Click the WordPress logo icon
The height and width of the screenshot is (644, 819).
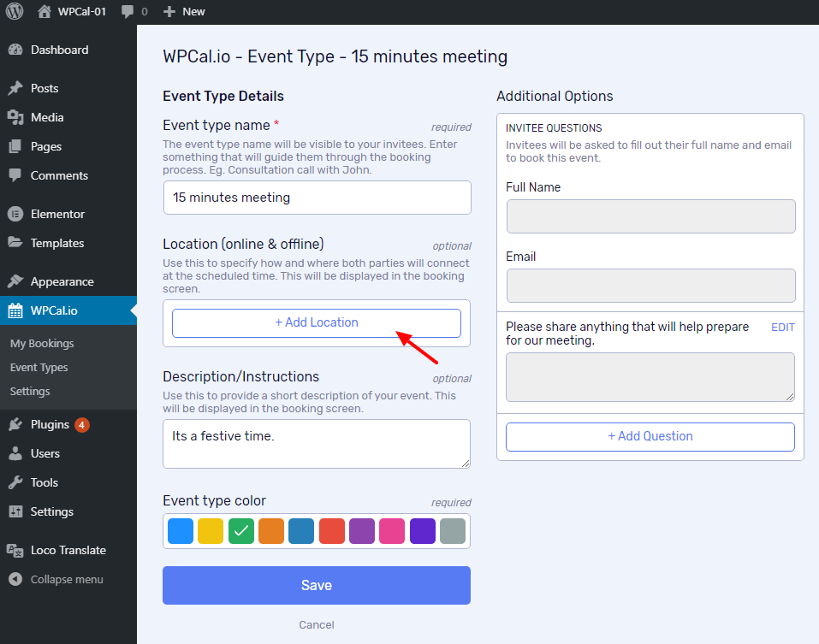pyautogui.click(x=15, y=11)
